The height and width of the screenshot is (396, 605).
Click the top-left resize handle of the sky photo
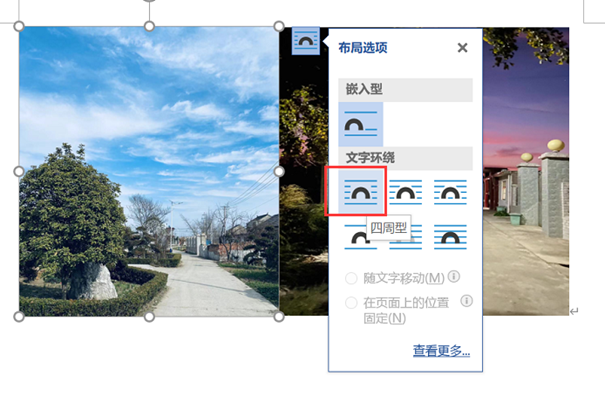coord(19,27)
